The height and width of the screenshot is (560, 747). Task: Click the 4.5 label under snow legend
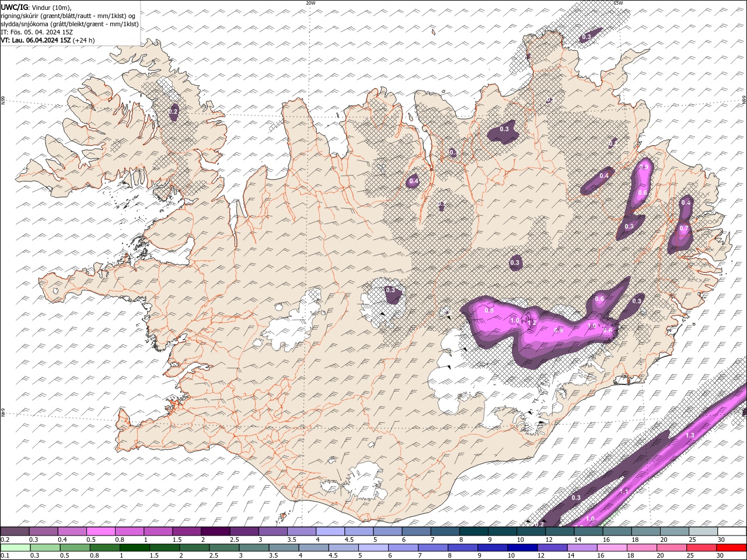349,540
